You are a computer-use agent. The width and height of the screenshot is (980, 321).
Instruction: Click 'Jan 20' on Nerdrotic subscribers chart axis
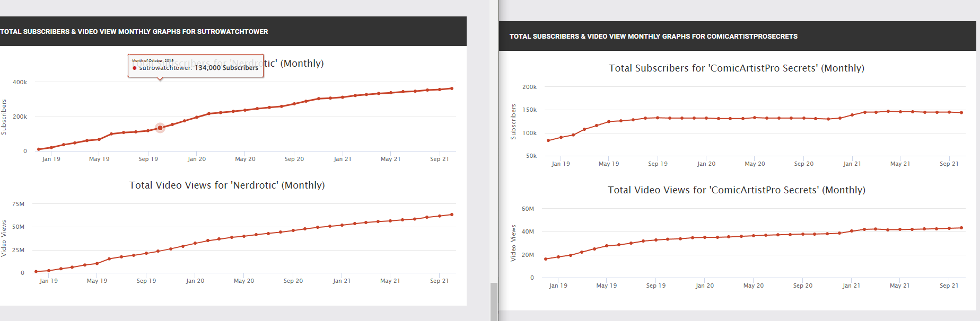(197, 159)
